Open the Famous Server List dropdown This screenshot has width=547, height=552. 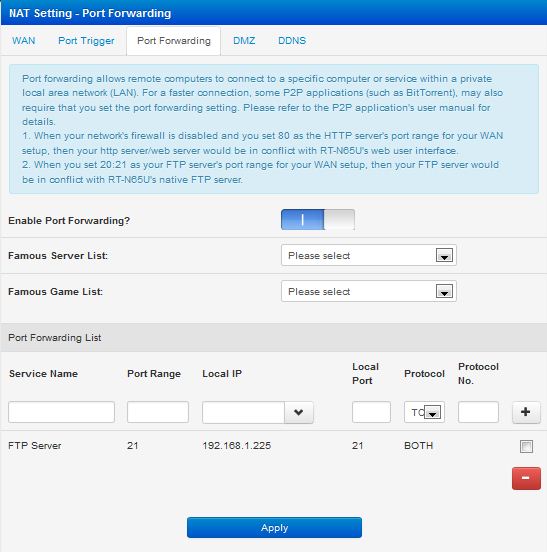click(x=369, y=255)
